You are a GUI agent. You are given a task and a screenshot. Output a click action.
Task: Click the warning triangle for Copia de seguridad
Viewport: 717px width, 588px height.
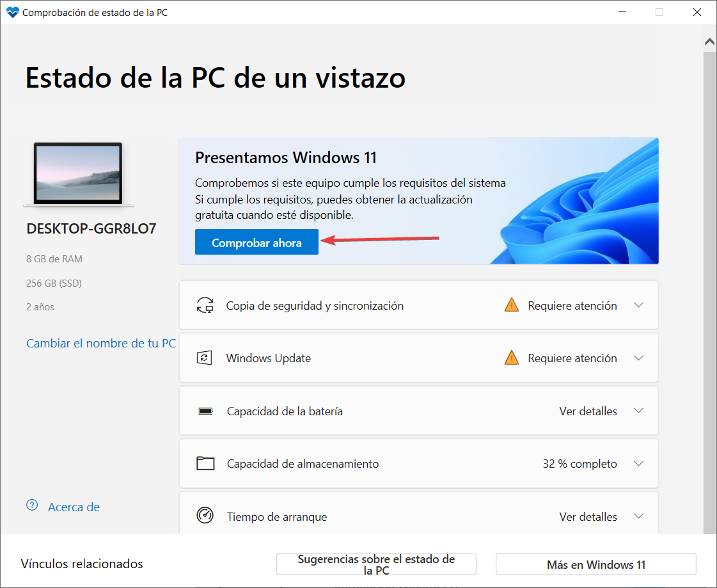click(x=511, y=305)
